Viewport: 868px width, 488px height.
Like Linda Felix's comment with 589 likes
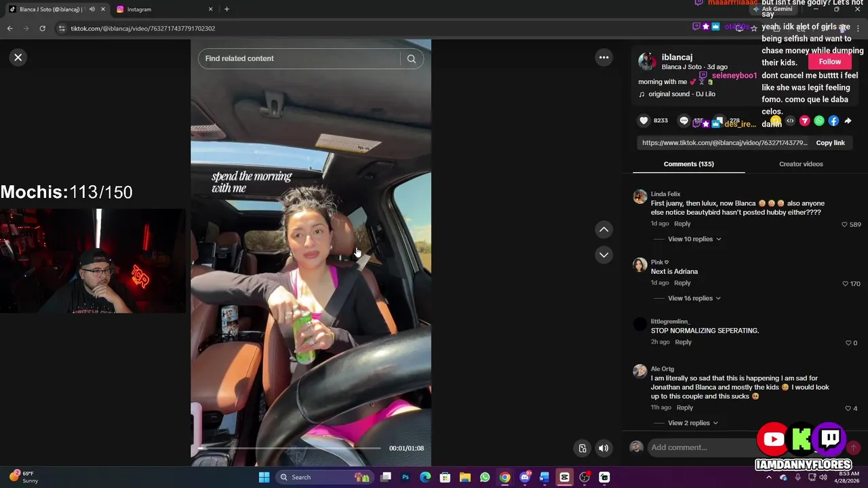coord(844,224)
